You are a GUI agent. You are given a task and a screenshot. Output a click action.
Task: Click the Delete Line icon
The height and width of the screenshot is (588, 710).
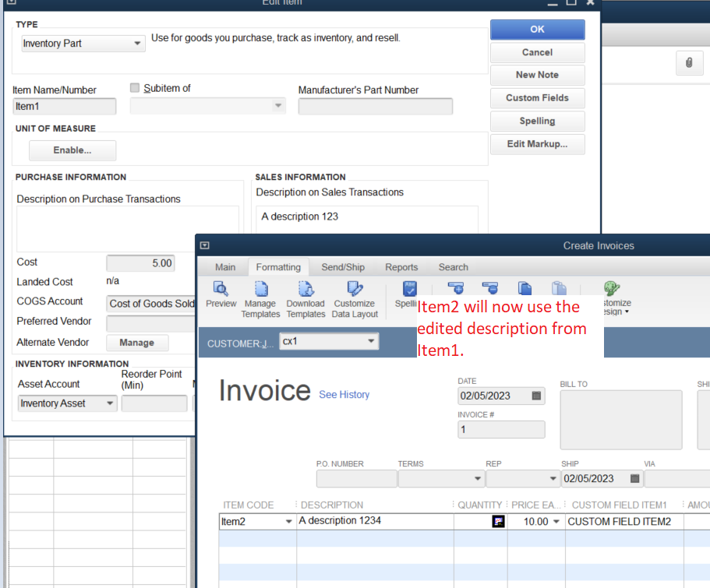pos(490,288)
